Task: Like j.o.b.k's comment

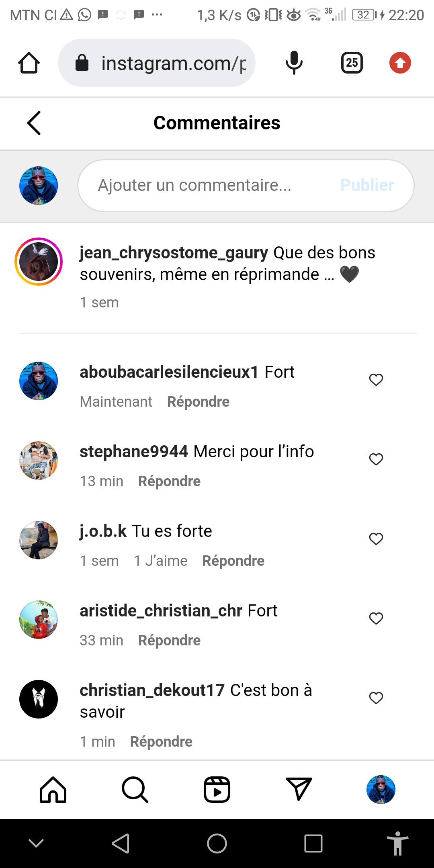Action: point(376,539)
